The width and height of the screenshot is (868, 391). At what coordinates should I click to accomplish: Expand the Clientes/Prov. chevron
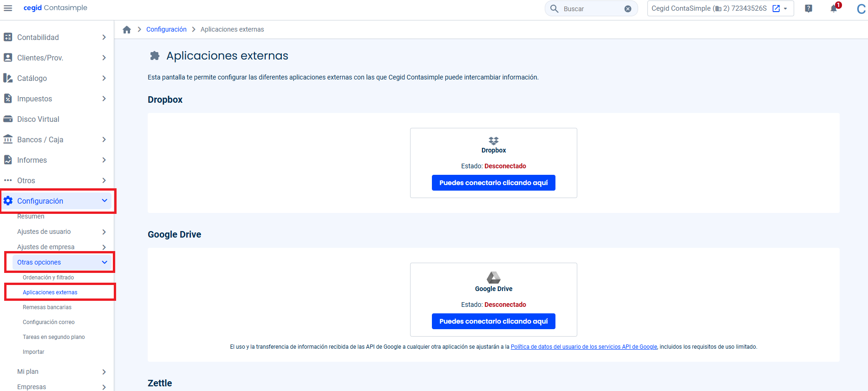click(x=104, y=58)
